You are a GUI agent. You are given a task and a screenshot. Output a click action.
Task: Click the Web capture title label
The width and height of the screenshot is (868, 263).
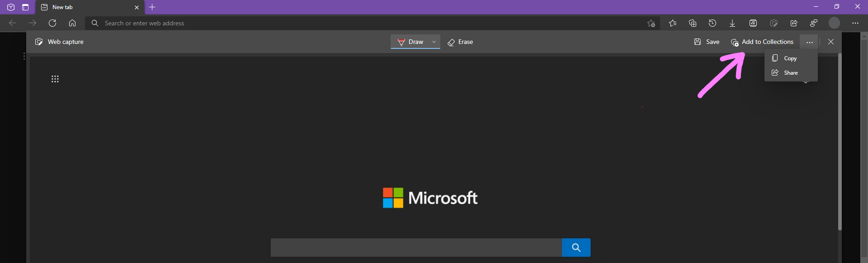click(x=66, y=42)
